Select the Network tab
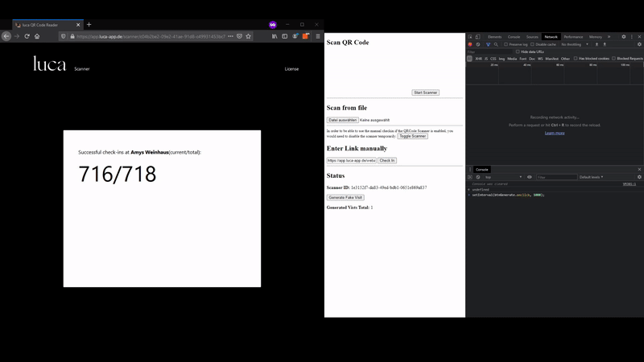The width and height of the screenshot is (644, 362). 551,37
